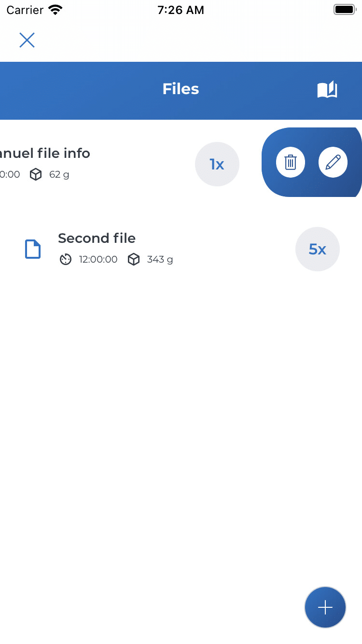The image size is (362, 644).
Task: Tap the 12:00:00 duration text
Action: pyautogui.click(x=98, y=260)
